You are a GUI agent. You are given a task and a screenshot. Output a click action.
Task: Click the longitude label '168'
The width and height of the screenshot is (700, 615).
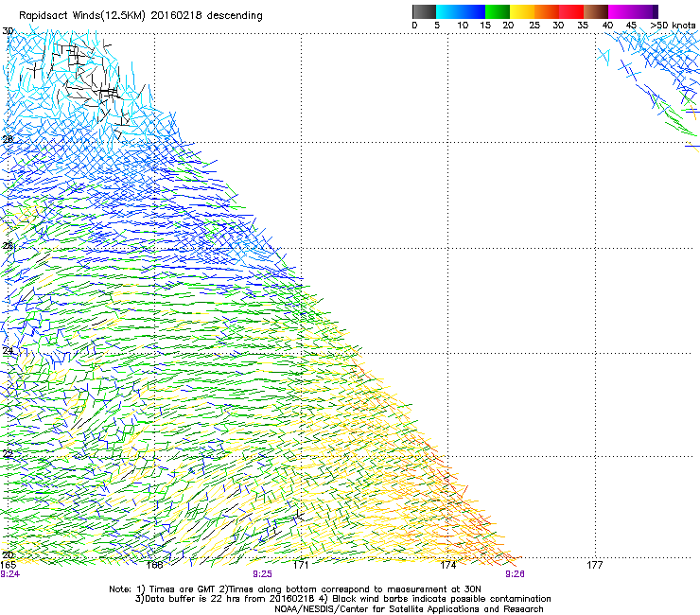point(154,565)
